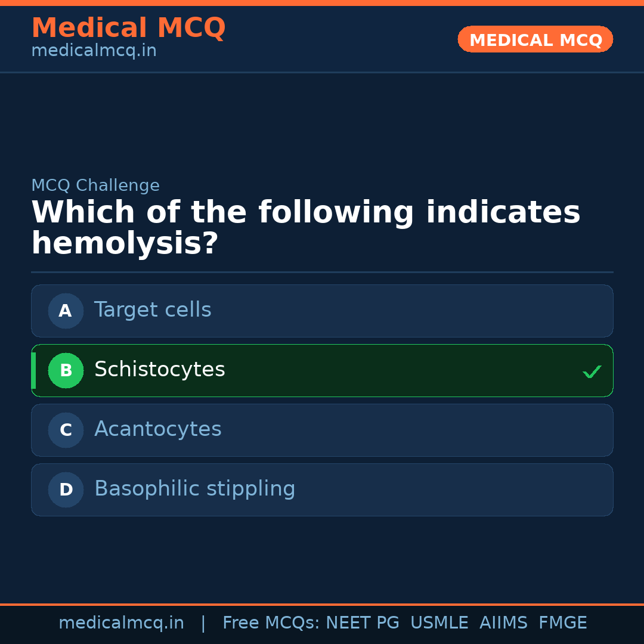Select the circular A badge icon
Viewport: 644px width, 644px height.
tap(66, 311)
